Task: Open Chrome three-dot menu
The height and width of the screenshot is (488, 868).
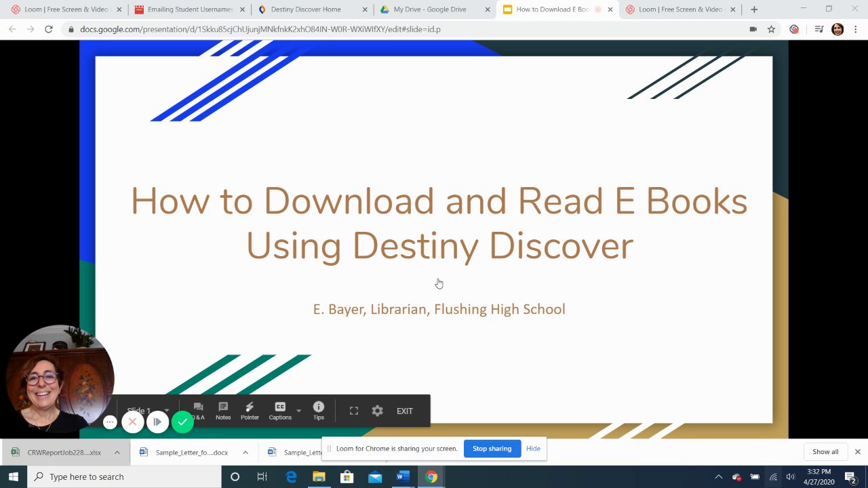Action: [856, 29]
